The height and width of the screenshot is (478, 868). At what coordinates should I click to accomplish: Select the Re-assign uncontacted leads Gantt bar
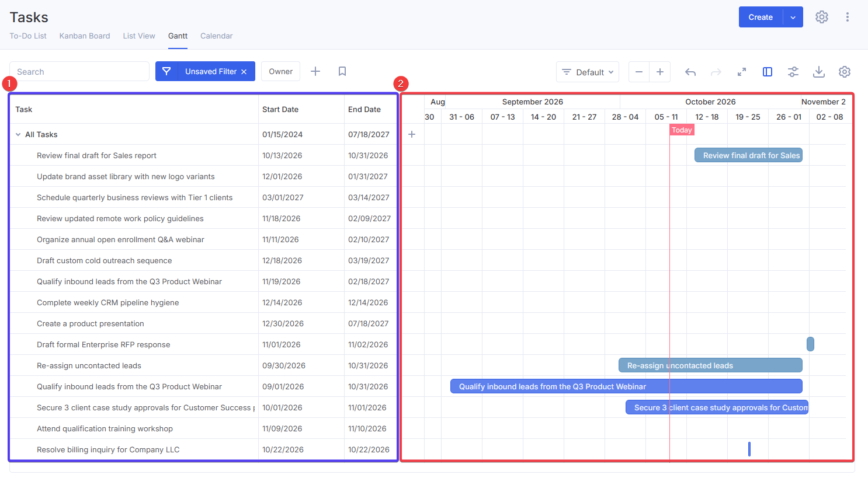click(x=710, y=365)
